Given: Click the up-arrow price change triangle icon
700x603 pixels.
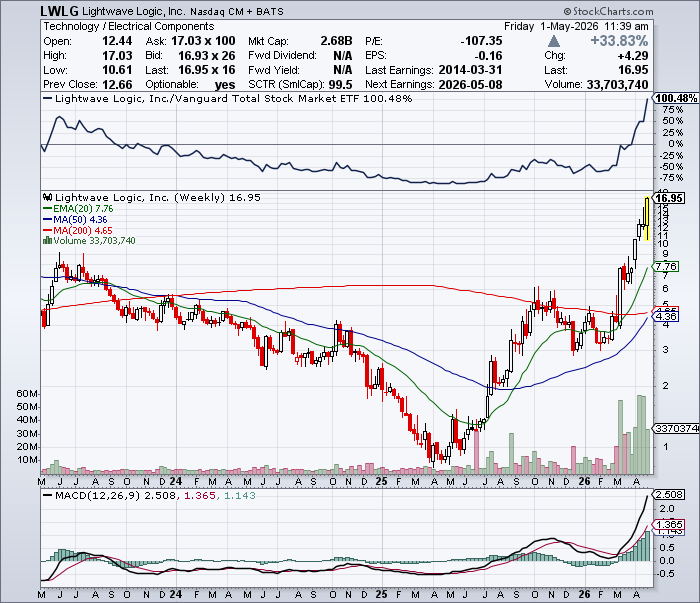Looking at the screenshot, I should 554,41.
